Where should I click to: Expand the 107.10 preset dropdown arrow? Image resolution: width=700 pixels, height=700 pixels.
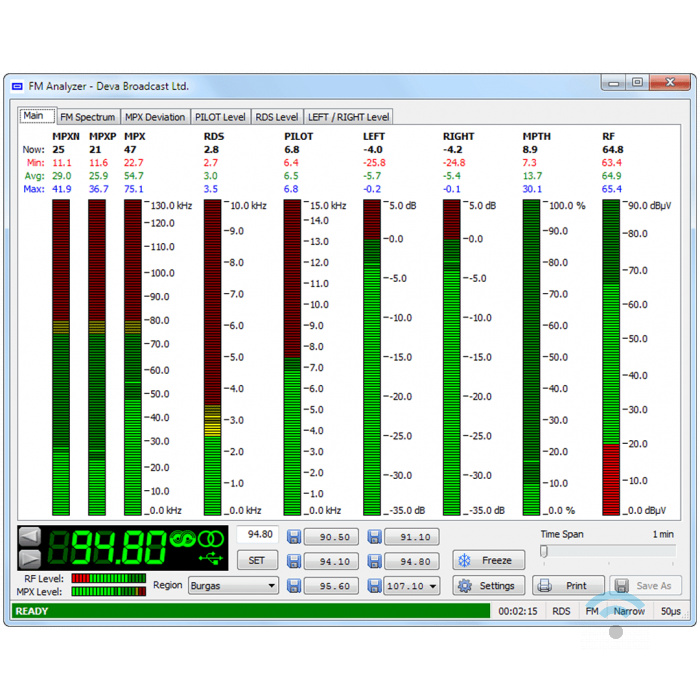433,586
